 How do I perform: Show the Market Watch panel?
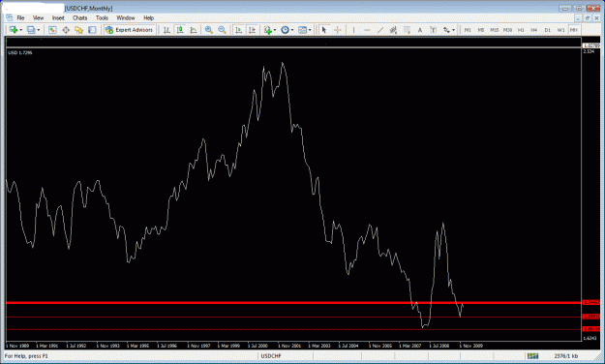point(52,30)
